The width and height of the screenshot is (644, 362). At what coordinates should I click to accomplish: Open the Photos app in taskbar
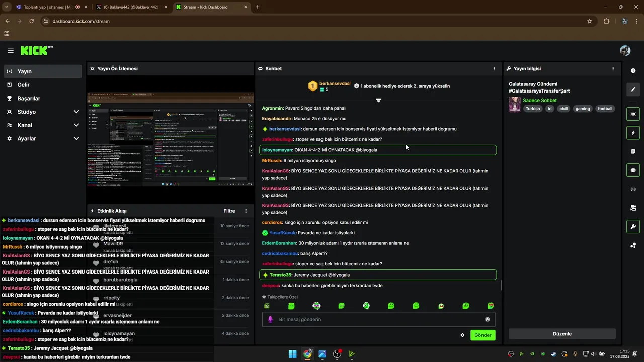point(323,354)
